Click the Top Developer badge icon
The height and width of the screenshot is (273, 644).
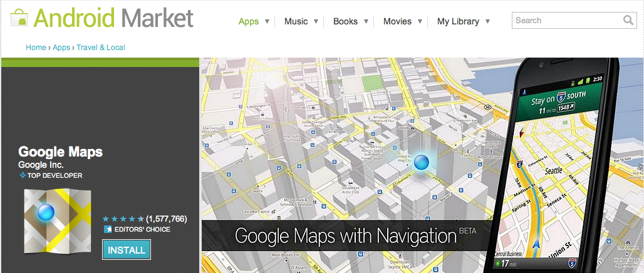[23, 176]
